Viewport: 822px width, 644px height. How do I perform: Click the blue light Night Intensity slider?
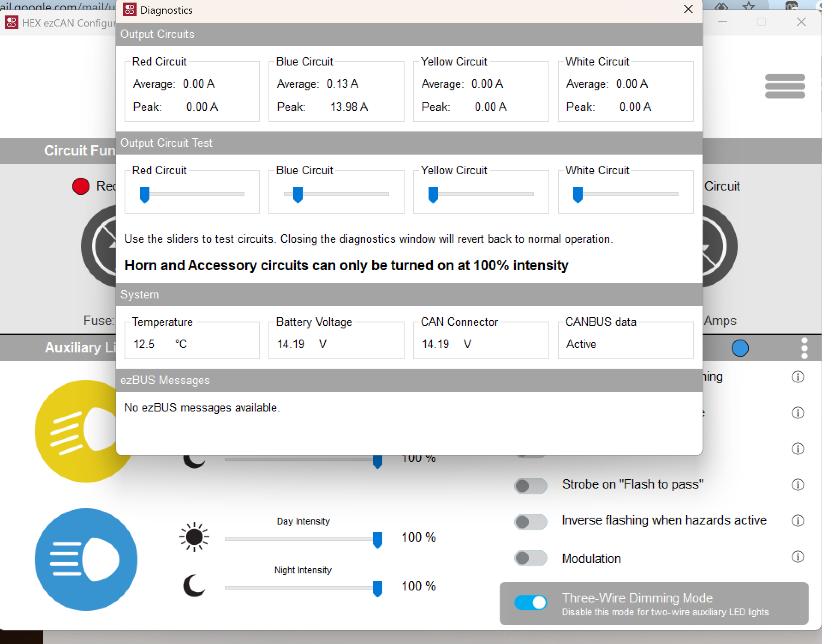coord(377,588)
